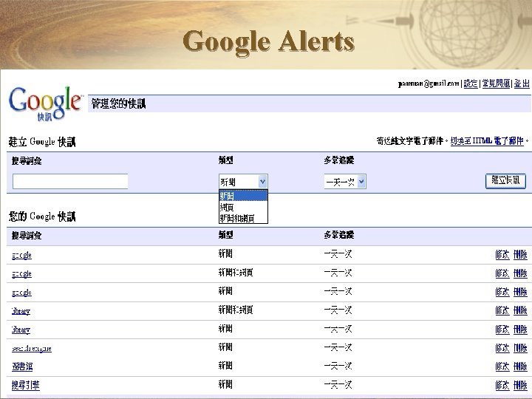This screenshot has height=399, width=532.
Task: Click the 您的 Google 快訊 section heading
Action: (42, 216)
